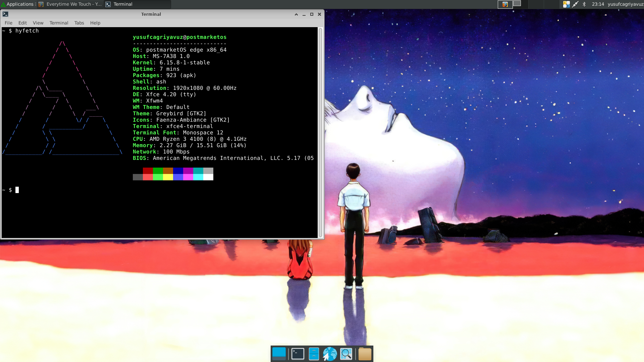Open the home folder icon in the dock

click(x=365, y=354)
